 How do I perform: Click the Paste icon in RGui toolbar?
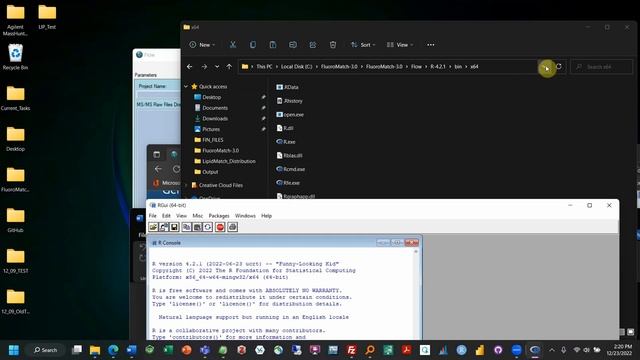click(197, 227)
